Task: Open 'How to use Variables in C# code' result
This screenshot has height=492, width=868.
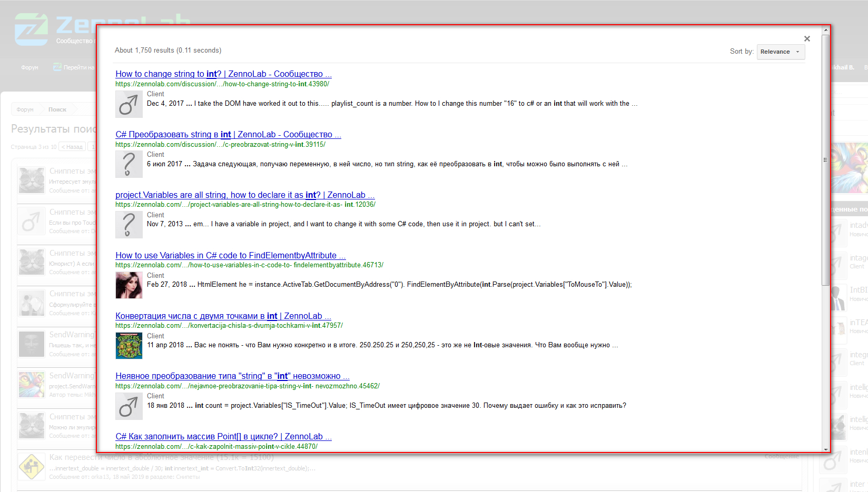Action: (x=230, y=256)
